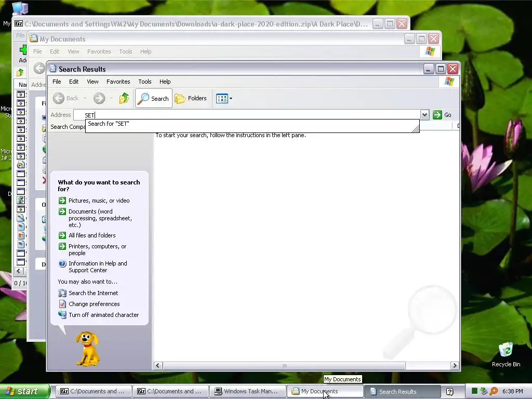Open the Back history dropdown arrow

coord(85,98)
